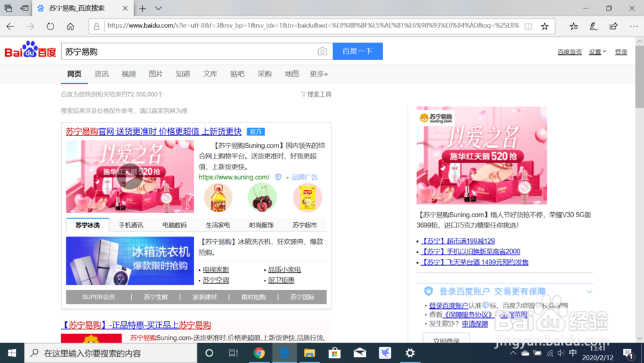Image resolution: width=644 pixels, height=363 pixels.
Task: Switch to 地图 tab
Action: 292,74
